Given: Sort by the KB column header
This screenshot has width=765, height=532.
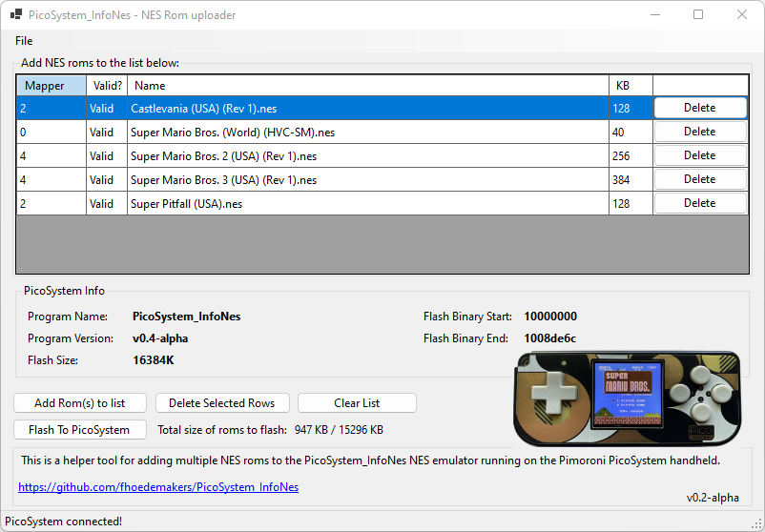Looking at the screenshot, I should pos(631,86).
